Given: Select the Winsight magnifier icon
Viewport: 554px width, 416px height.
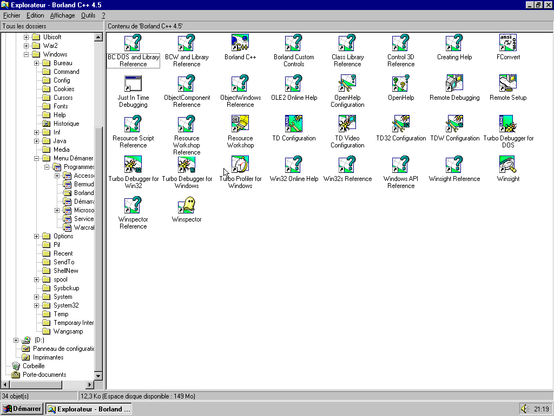Looking at the screenshot, I should 508,165.
